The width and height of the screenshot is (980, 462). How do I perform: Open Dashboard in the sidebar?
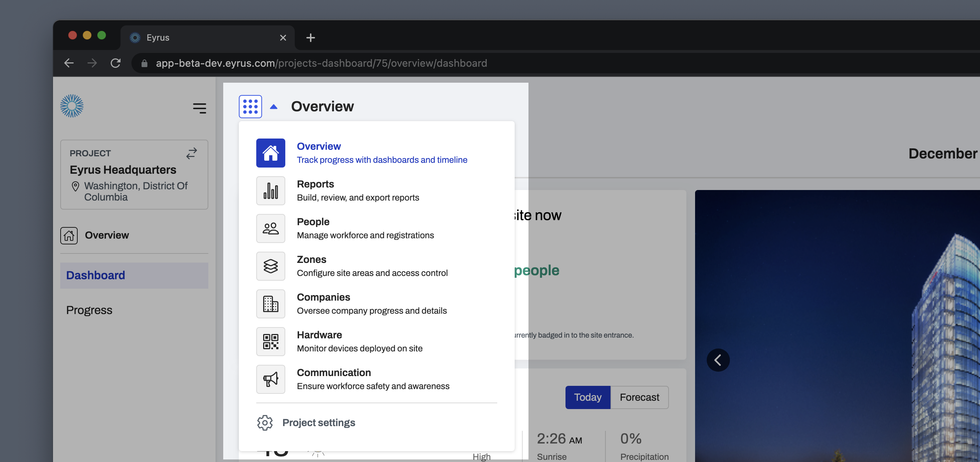(x=134, y=275)
